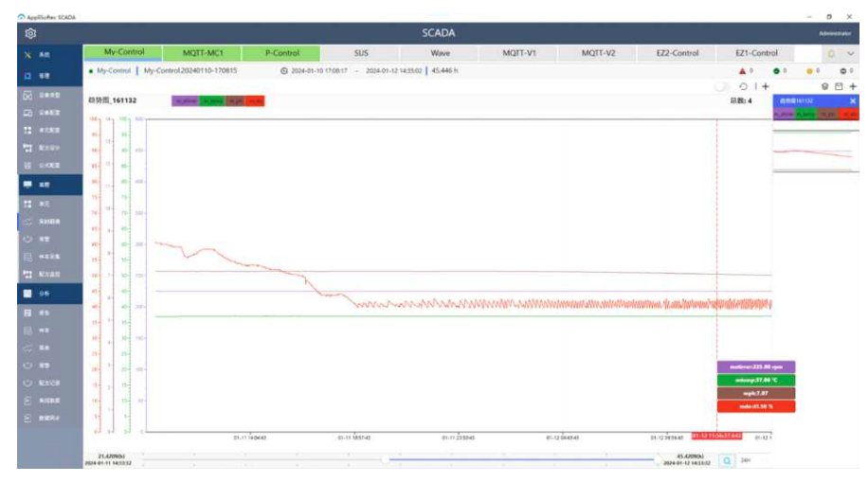
Task: Click the right handle of the time range slider
Action: coord(660,460)
